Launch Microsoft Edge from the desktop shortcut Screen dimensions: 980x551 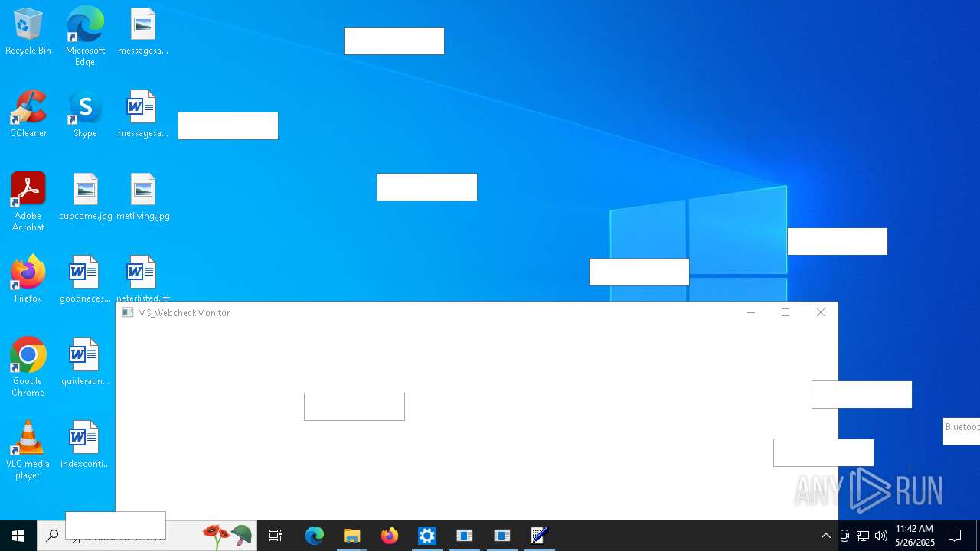click(x=85, y=36)
